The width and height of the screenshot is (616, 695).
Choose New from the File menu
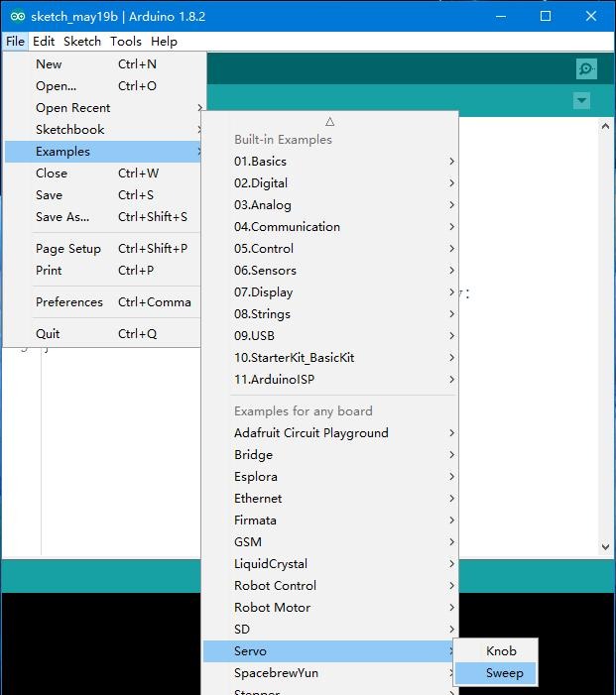104,63
